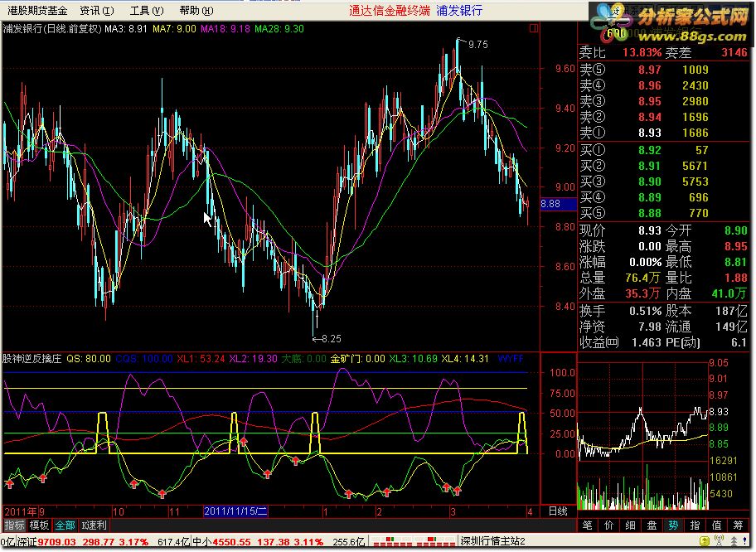Click the blue pin icon in status bar
The image size is (756, 552).
click(745, 541)
